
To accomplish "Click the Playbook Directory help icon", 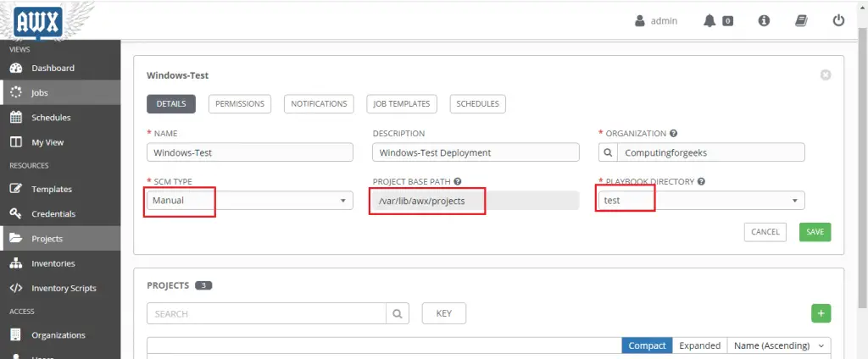I will (x=701, y=181).
